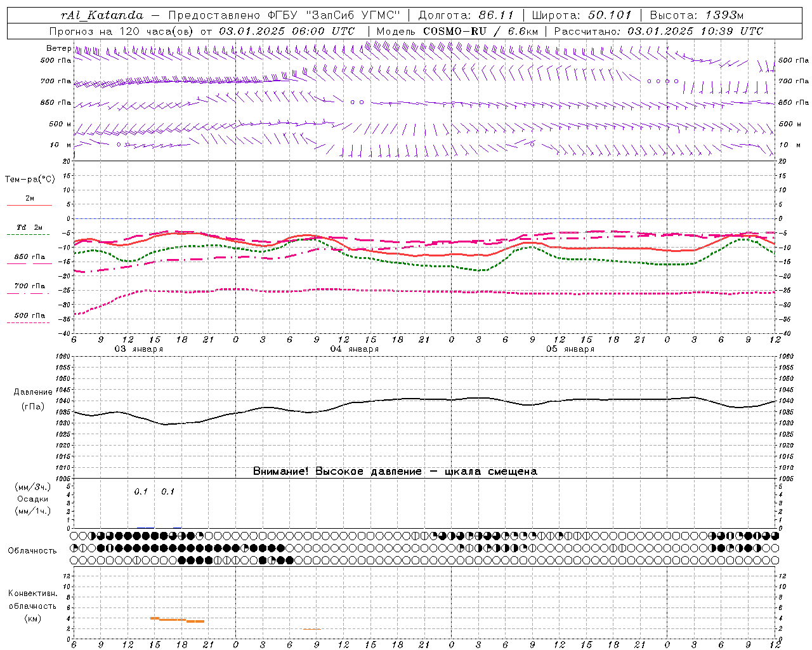Viewport: 812px width, 650px height.
Task: Click the Давление pressure panel label
Action: [x=33, y=392]
